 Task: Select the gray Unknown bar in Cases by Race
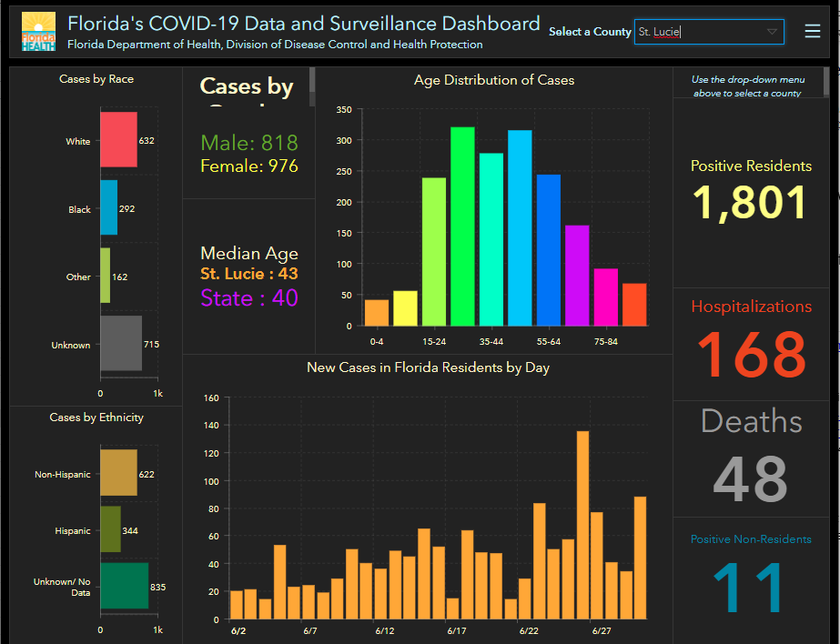[x=121, y=343]
